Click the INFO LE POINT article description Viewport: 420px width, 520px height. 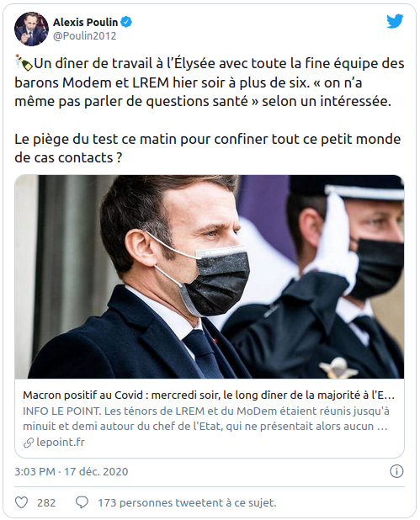click(x=206, y=418)
